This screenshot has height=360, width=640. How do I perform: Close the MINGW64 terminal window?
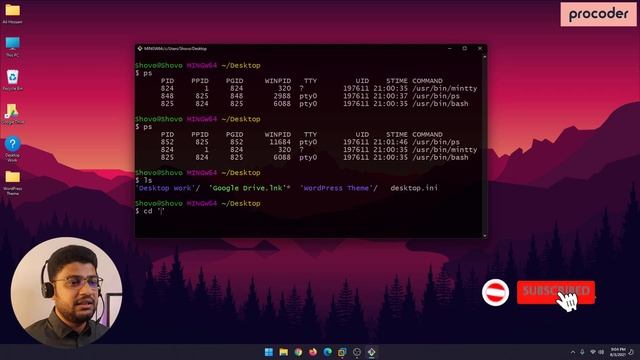tap(480, 49)
